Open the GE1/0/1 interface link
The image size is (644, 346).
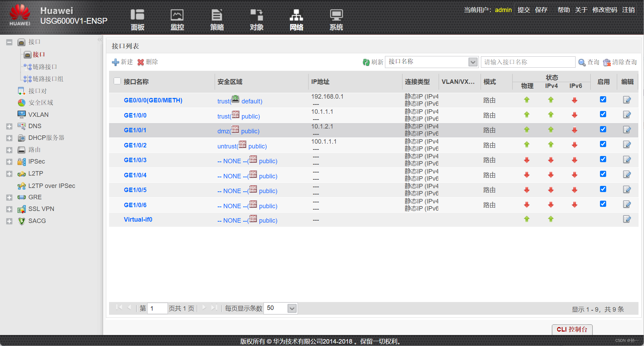[x=135, y=130]
